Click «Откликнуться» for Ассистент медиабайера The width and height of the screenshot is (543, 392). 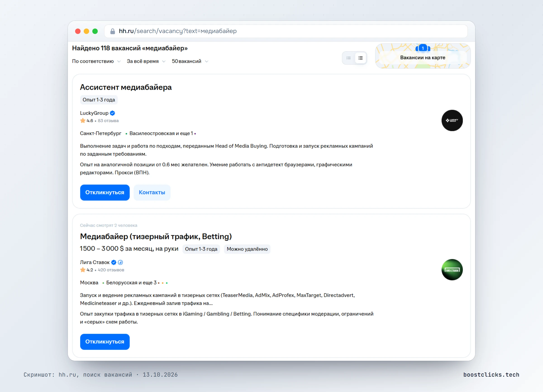coord(105,193)
